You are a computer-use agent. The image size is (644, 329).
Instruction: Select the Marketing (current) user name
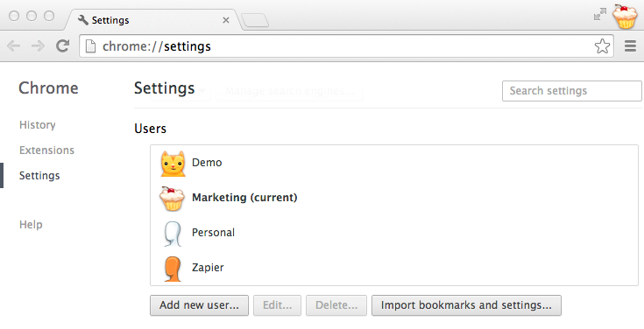[244, 198]
